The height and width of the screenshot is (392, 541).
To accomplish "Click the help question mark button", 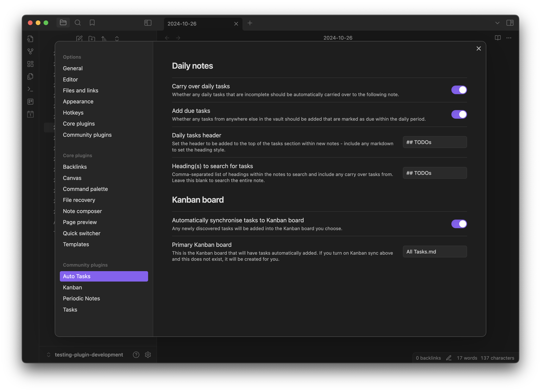I will coord(136,355).
